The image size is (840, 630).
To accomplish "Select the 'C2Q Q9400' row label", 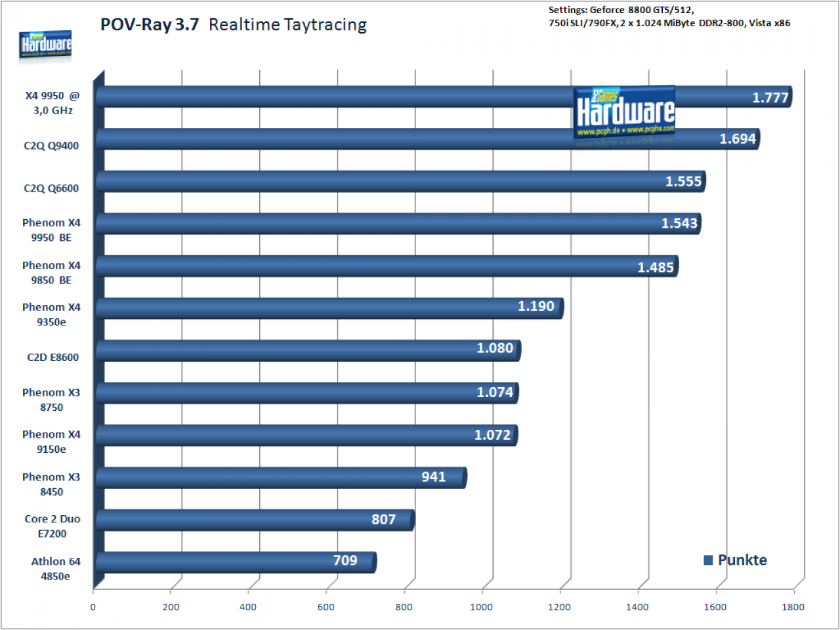I will coord(51,146).
